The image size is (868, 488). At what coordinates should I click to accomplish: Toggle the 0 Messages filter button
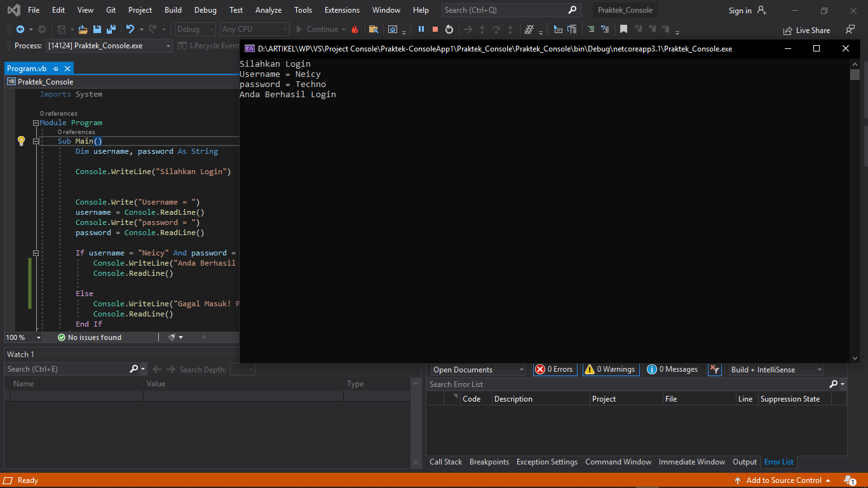tap(673, 369)
